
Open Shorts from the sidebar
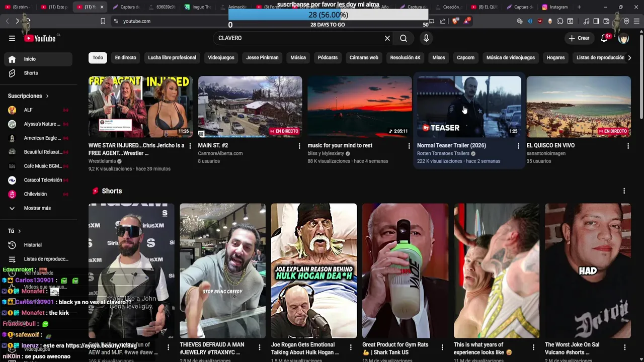[x=38, y=73]
